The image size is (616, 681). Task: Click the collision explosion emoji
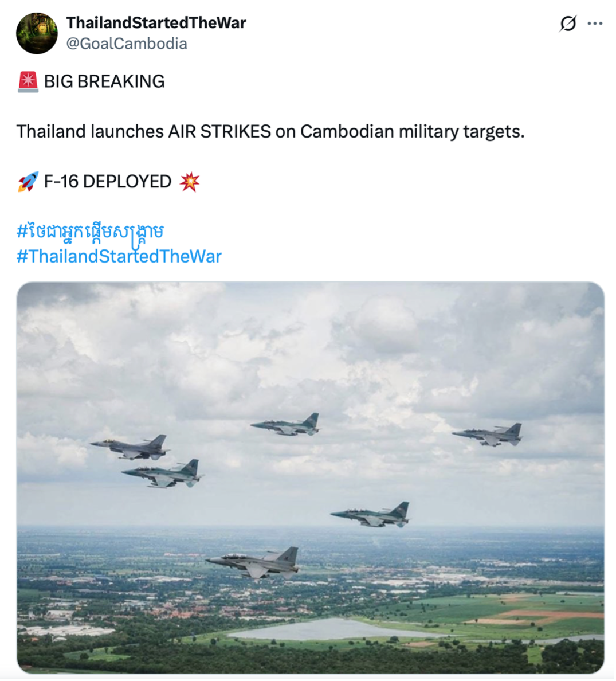coord(190,182)
